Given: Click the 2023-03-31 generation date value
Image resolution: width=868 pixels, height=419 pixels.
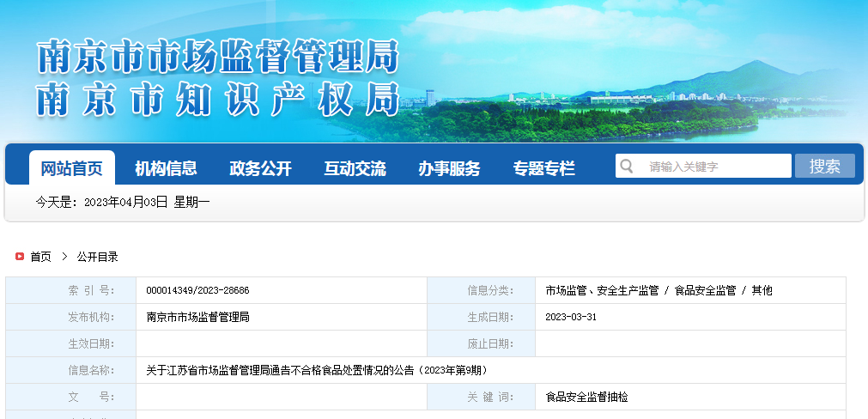Looking at the screenshot, I should (571, 317).
